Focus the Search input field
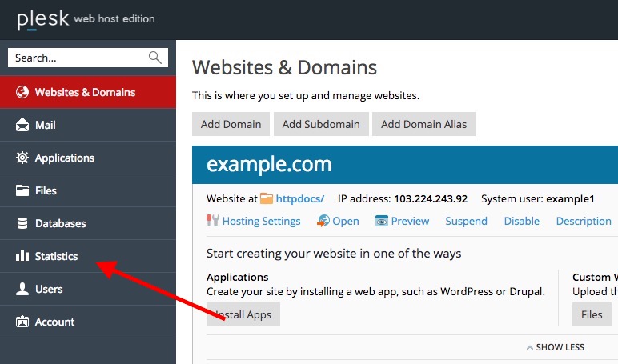618x364 pixels. point(76,58)
